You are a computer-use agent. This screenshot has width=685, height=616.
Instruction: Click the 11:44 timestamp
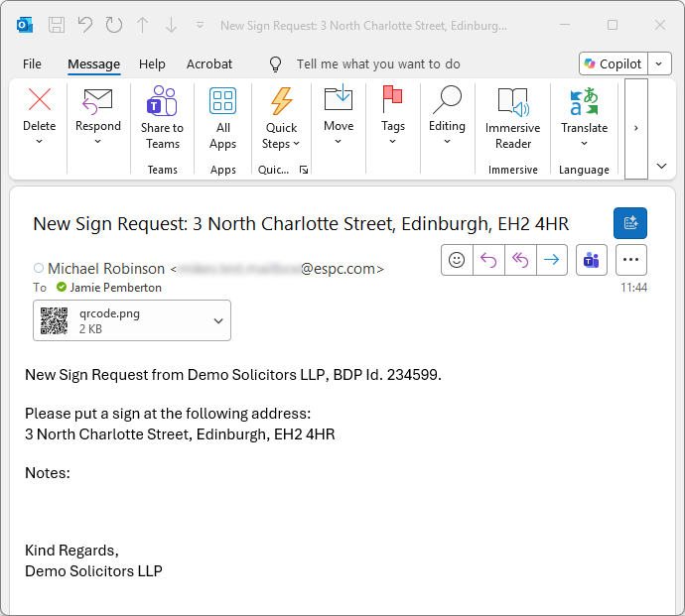click(634, 288)
